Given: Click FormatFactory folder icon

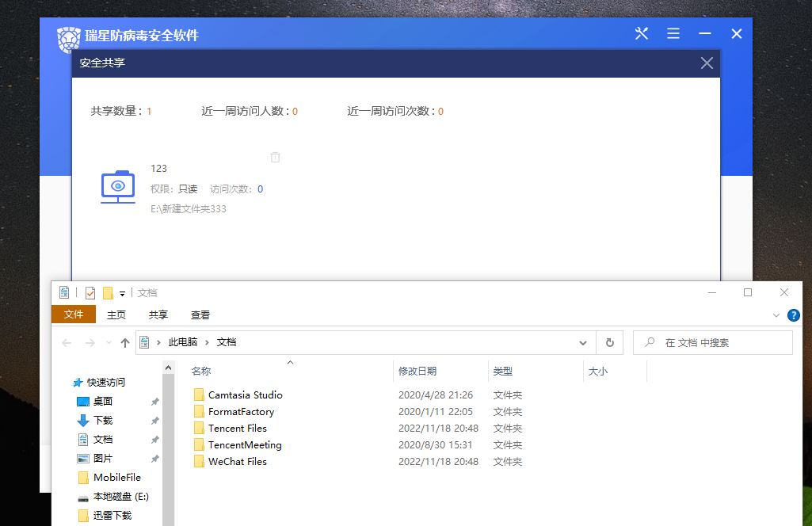Looking at the screenshot, I should 199,412.
